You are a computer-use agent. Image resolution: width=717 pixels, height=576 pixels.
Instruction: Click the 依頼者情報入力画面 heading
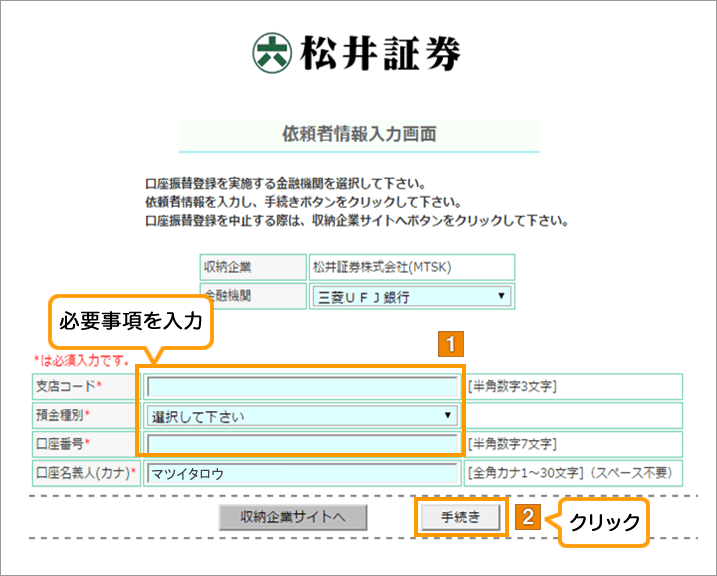(x=359, y=134)
